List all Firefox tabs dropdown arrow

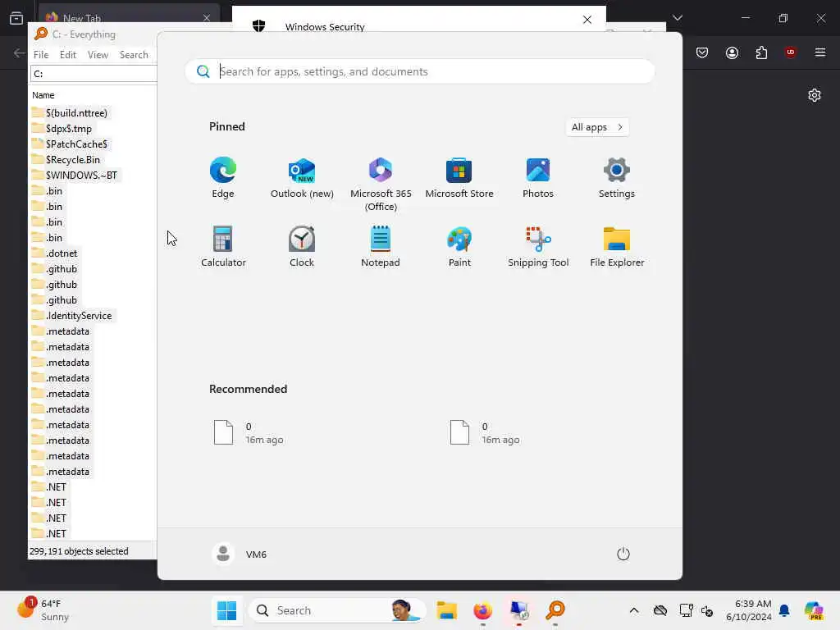(x=678, y=18)
